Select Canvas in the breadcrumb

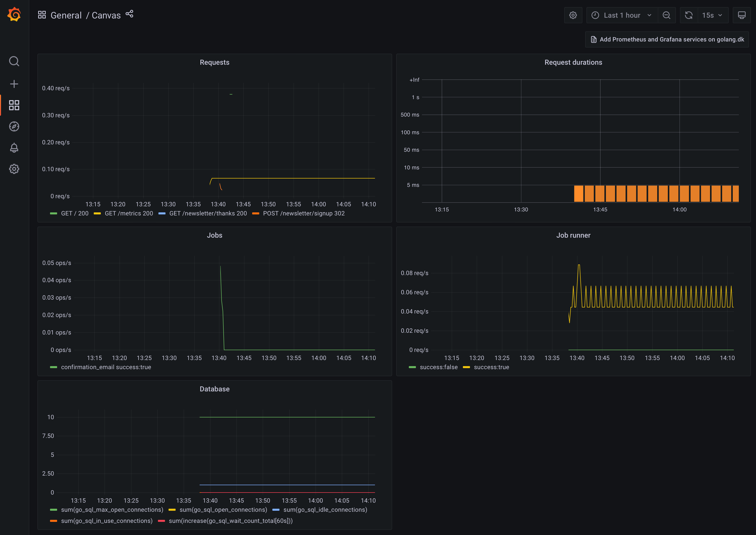point(106,15)
